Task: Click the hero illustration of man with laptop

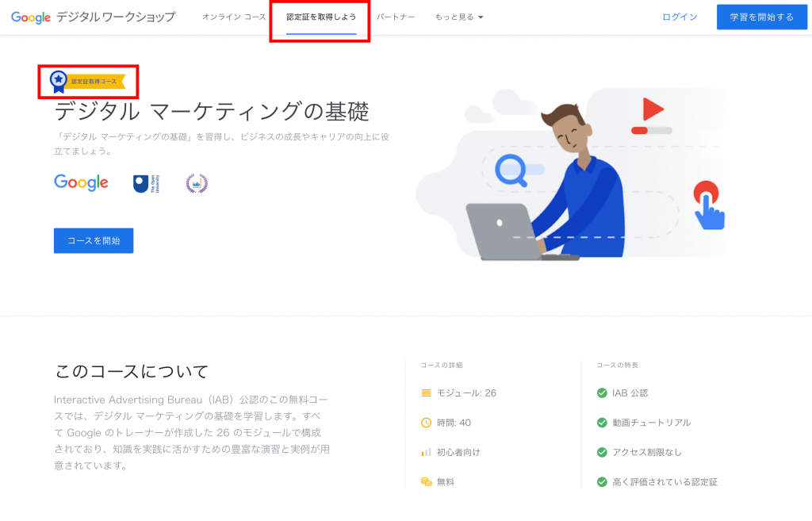Action: pyautogui.click(x=571, y=181)
